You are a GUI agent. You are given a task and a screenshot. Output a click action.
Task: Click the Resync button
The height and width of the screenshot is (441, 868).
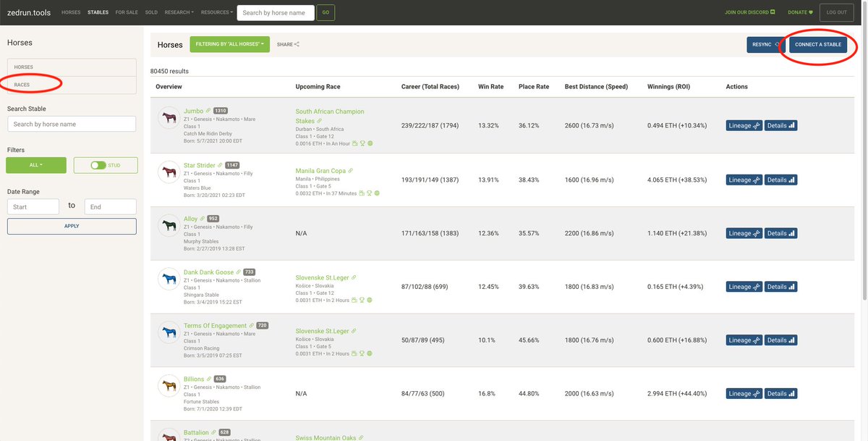[x=765, y=44]
